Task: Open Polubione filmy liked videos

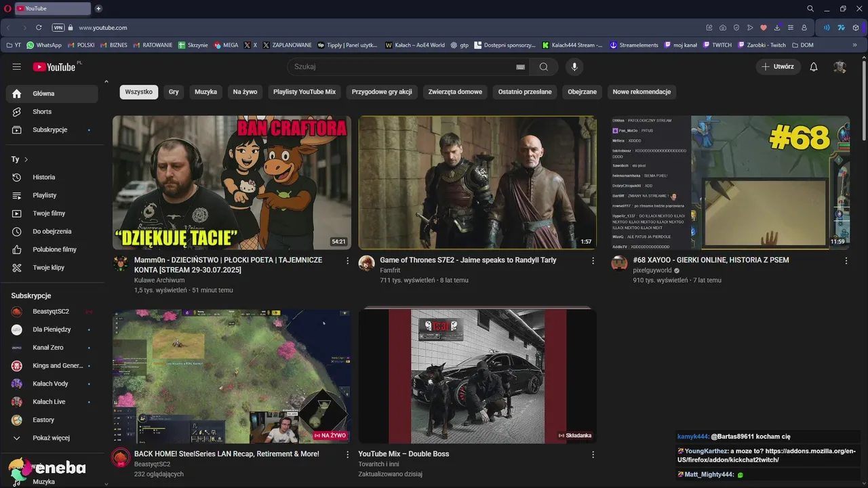Action: tap(52, 249)
